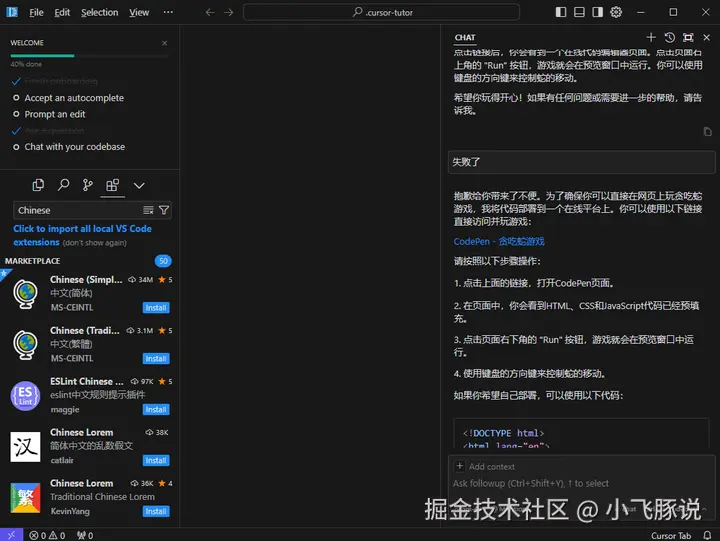Click don't show again link
The image size is (720, 541).
tap(95, 242)
